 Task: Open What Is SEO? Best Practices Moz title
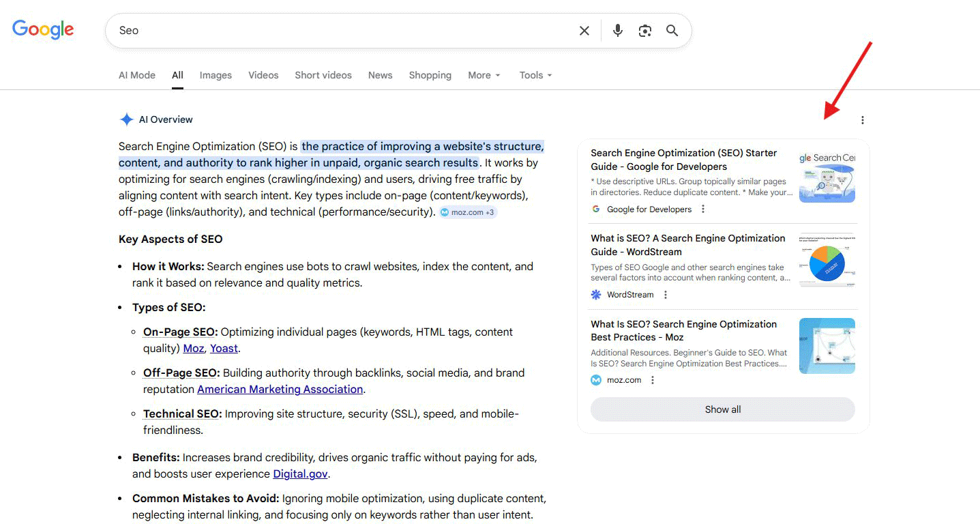pos(684,331)
